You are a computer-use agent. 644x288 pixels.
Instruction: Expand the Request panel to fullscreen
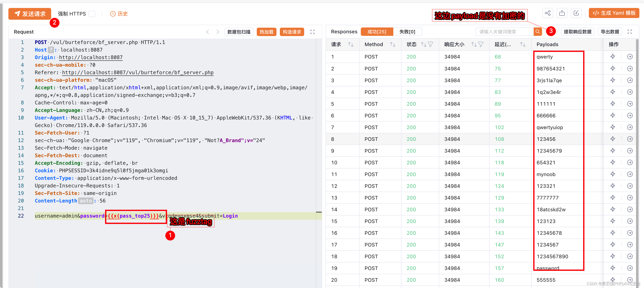313,32
